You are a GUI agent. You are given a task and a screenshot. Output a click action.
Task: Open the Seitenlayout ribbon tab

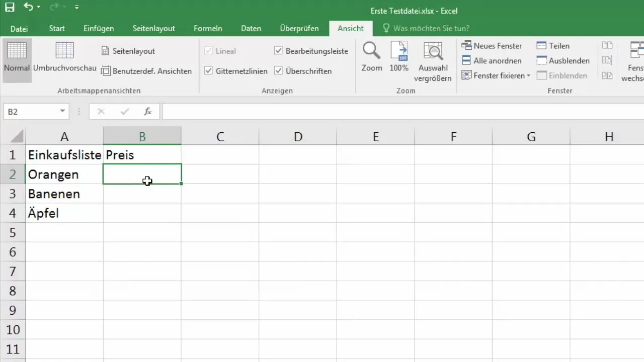154,29
